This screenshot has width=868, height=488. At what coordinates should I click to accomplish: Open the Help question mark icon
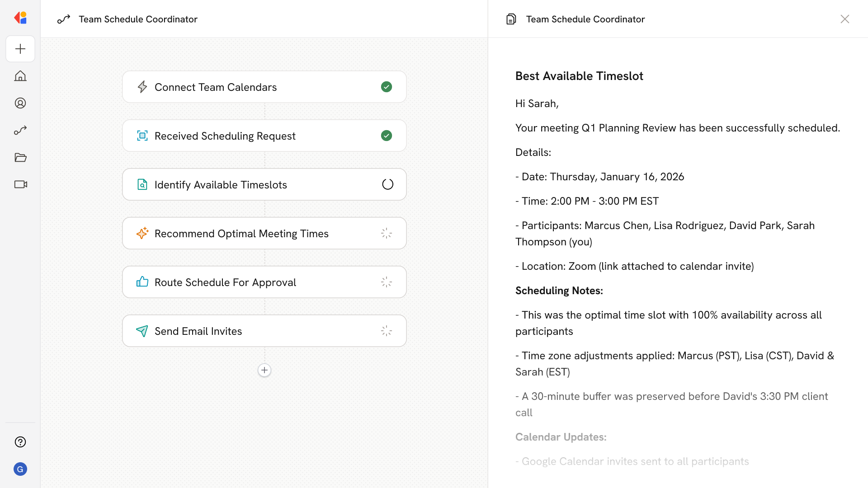(20, 442)
